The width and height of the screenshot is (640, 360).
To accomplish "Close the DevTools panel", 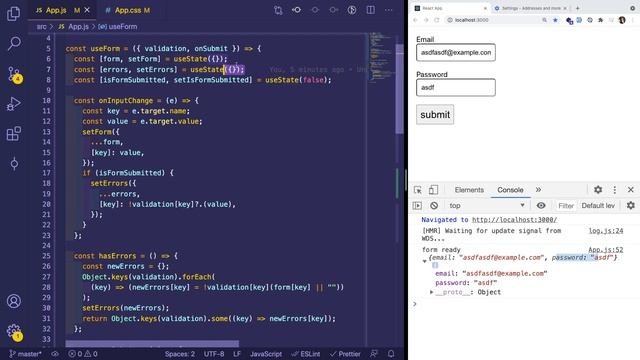I will pos(631,189).
